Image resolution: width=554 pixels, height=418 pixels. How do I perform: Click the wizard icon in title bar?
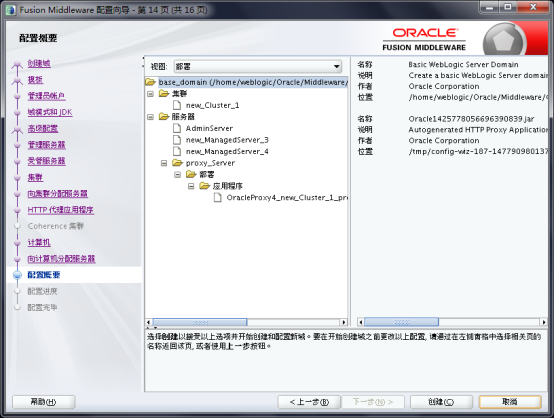tap(11, 10)
